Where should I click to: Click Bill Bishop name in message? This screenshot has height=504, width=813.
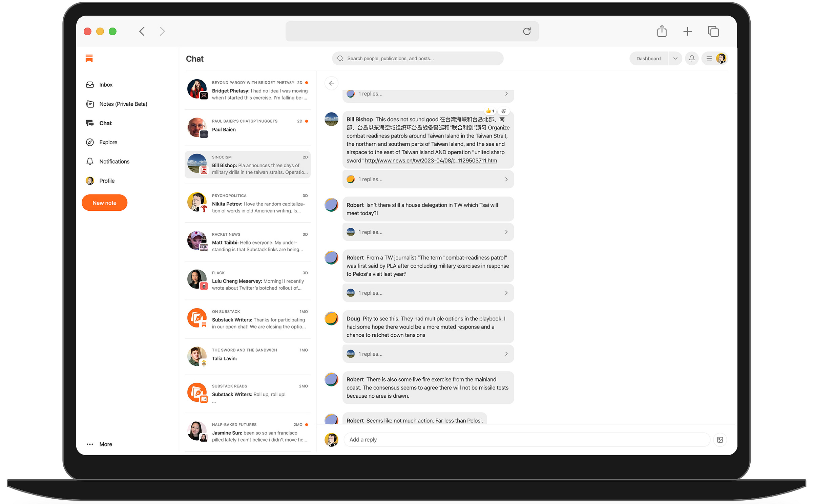pyautogui.click(x=359, y=120)
